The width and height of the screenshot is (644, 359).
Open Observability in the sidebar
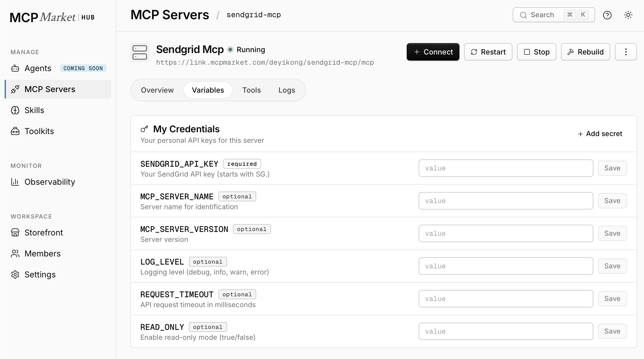click(58, 182)
